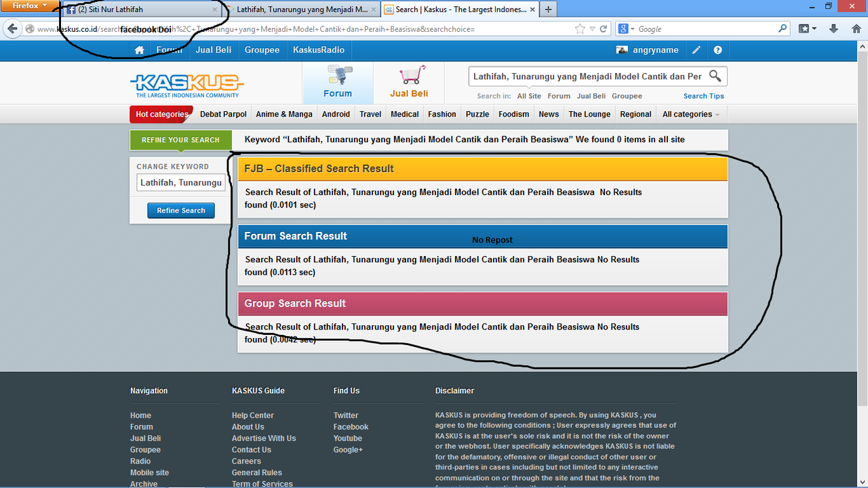The image size is (868, 488).
Task: Set search scope to Forum
Action: [559, 96]
